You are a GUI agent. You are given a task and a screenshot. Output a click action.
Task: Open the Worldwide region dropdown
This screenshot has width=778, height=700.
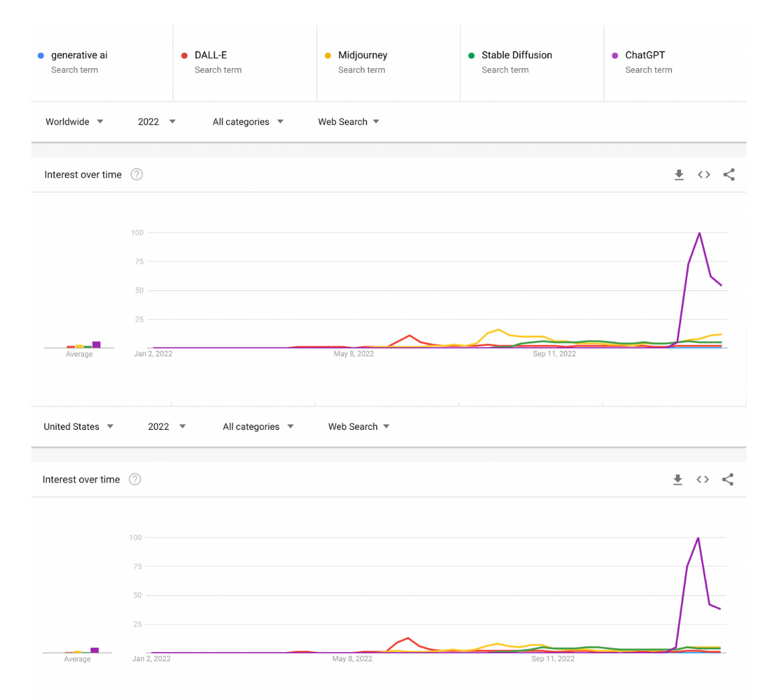tap(74, 122)
